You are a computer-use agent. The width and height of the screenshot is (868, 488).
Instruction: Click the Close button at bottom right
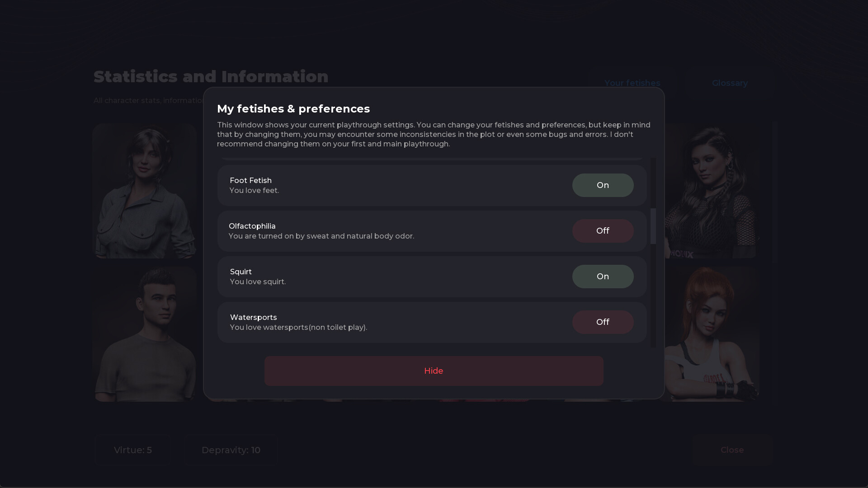732,450
